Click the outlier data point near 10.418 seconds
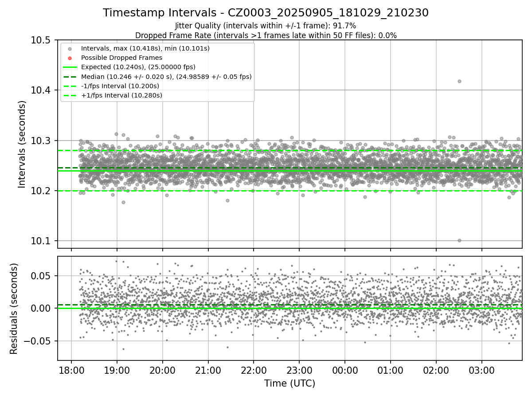This screenshot has height=399, width=532. click(x=459, y=81)
